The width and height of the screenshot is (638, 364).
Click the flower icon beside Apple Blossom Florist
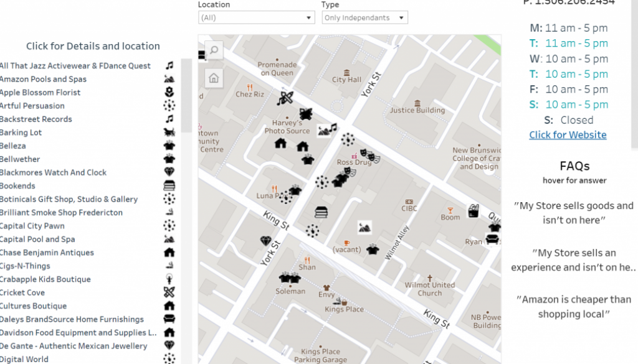coord(169,92)
